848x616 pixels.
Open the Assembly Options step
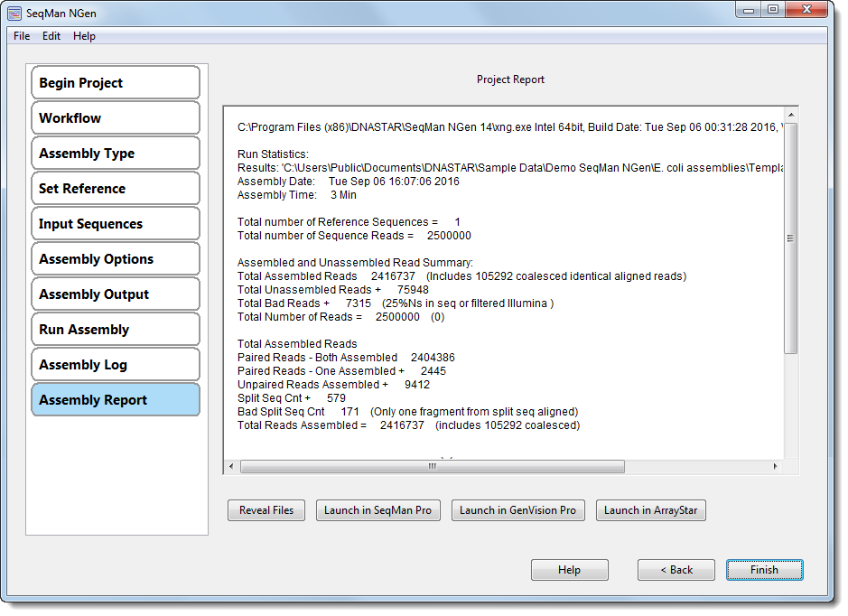(116, 258)
